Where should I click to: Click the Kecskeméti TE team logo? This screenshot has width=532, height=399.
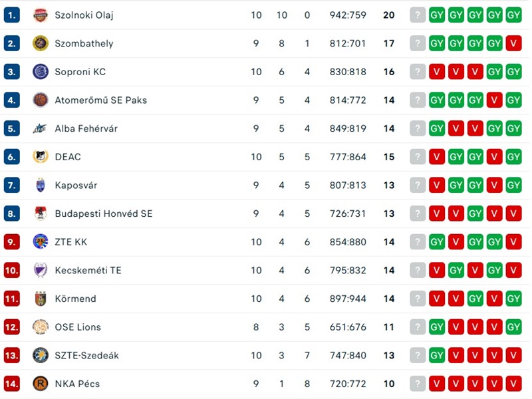(41, 271)
